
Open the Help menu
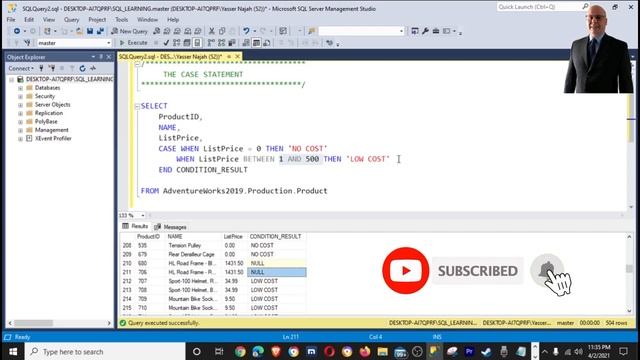173,20
